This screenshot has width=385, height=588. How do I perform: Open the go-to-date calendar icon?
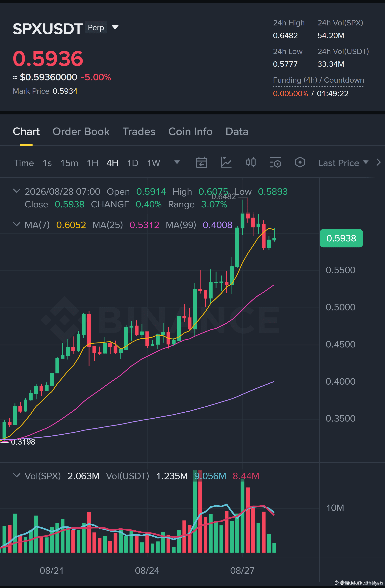point(201,162)
